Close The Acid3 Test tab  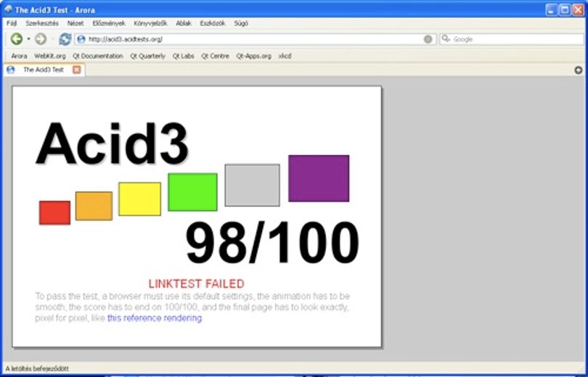76,70
